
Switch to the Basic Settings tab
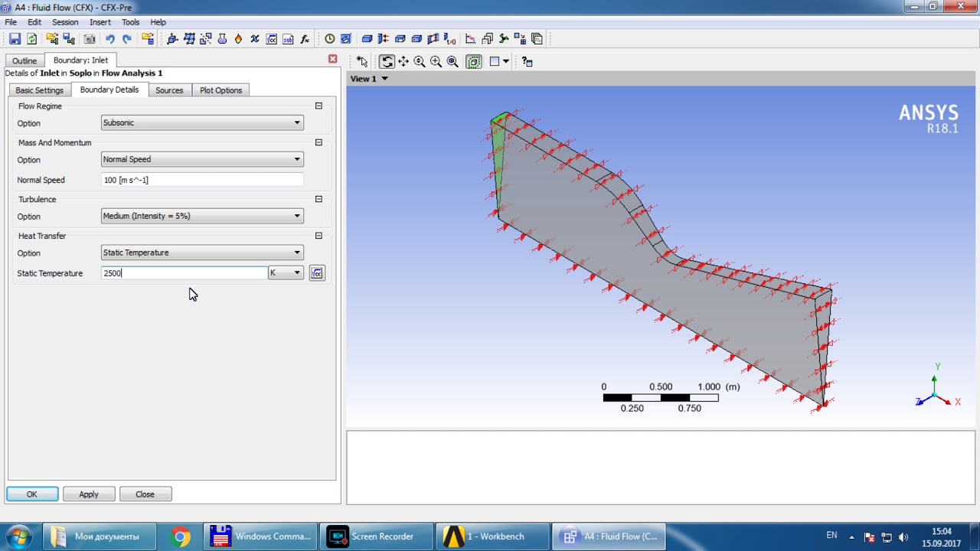[39, 90]
